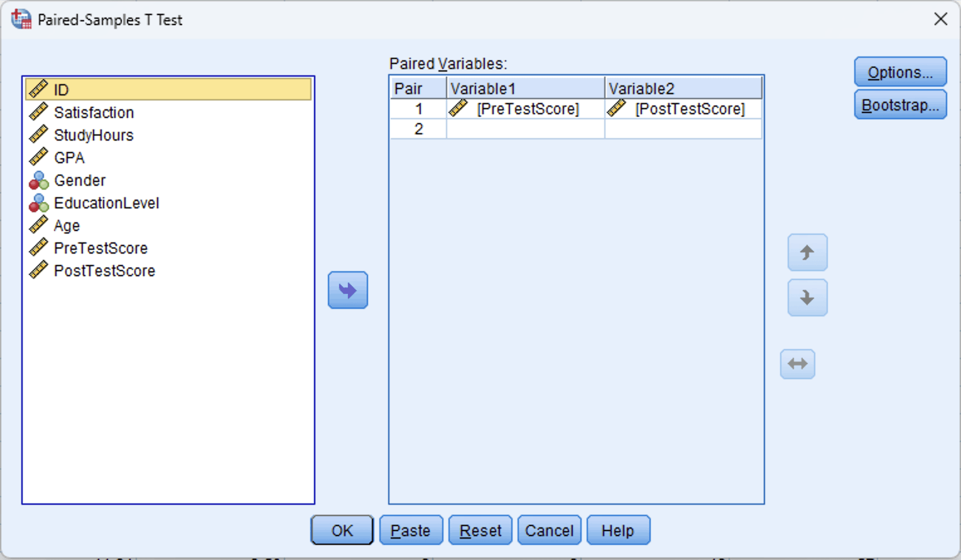Click the scale icon beside GPA variable
Screen dimensions: 961x560
(x=38, y=157)
